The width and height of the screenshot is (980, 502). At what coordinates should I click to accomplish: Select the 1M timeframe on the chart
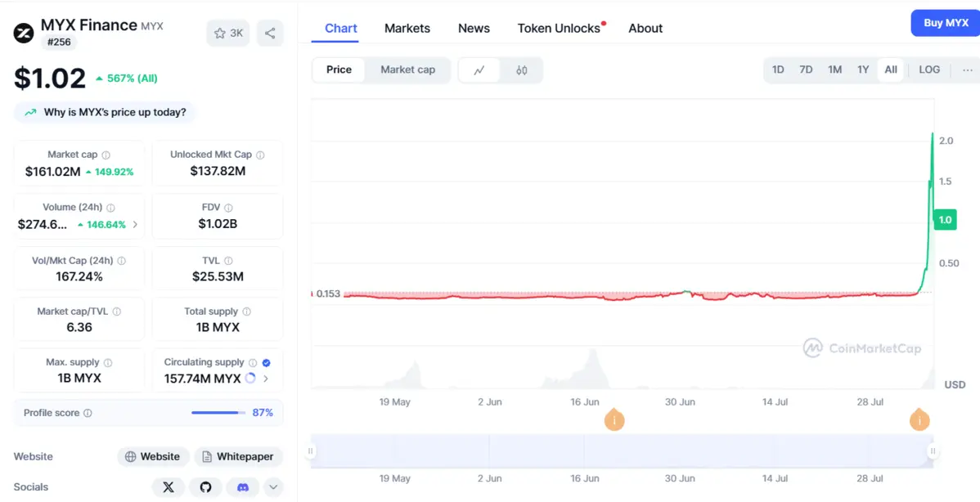[x=834, y=70]
